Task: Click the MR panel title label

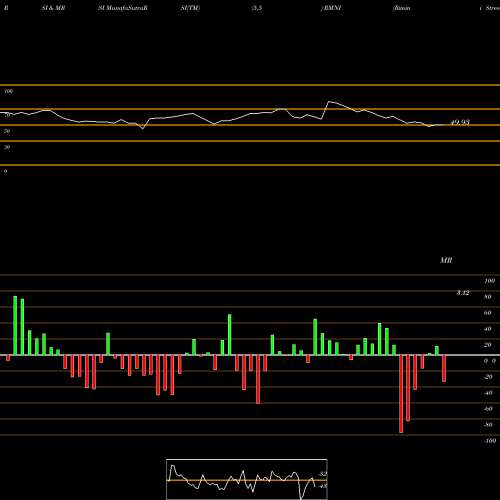Action: click(x=446, y=260)
